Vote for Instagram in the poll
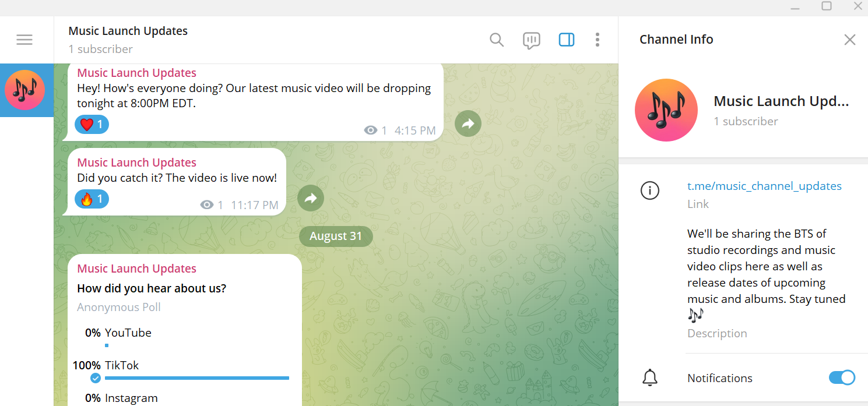The height and width of the screenshot is (406, 868). 131,398
